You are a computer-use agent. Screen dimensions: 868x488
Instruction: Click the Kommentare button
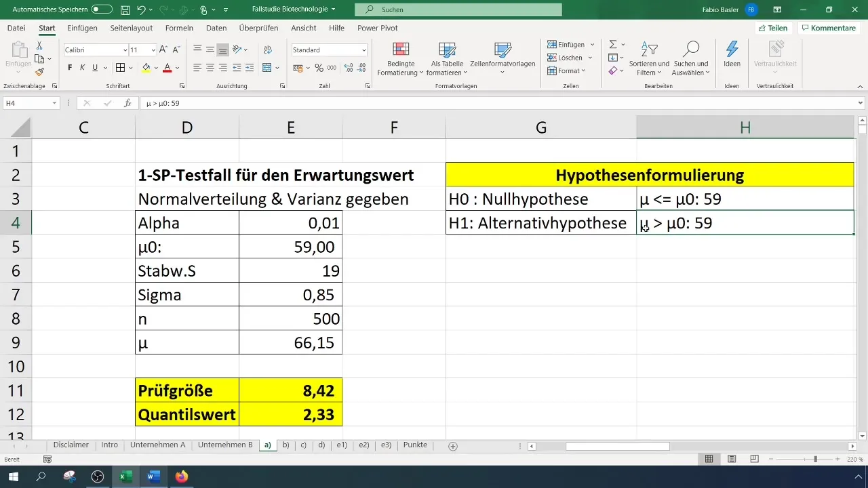828,28
